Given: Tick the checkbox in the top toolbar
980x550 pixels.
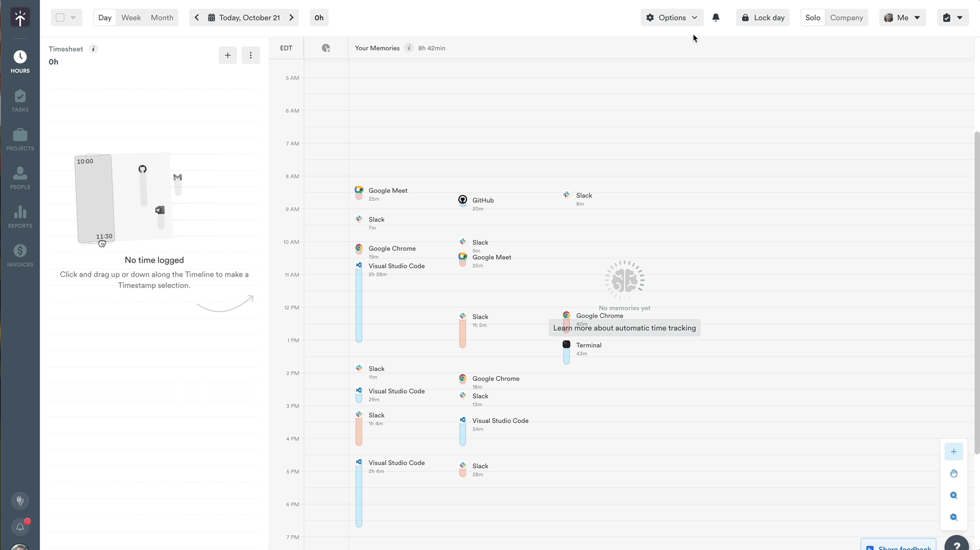Looking at the screenshot, I should 60,17.
